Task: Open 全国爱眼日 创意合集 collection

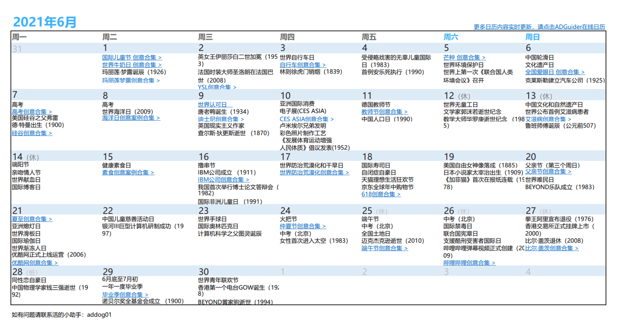Action: [x=554, y=71]
